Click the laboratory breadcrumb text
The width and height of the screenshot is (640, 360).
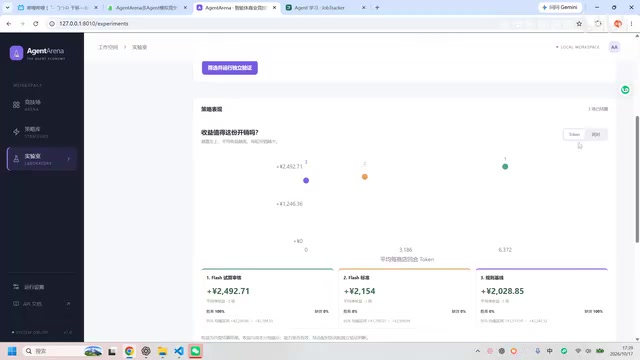point(139,47)
